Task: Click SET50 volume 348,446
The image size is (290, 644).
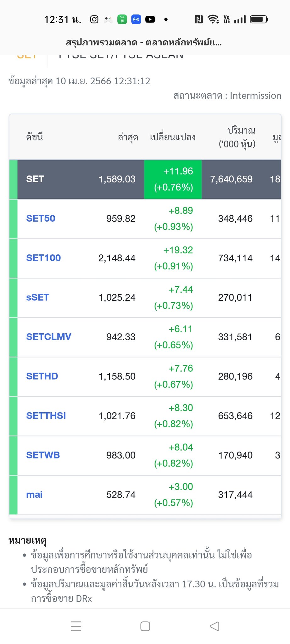Action: tap(235, 219)
